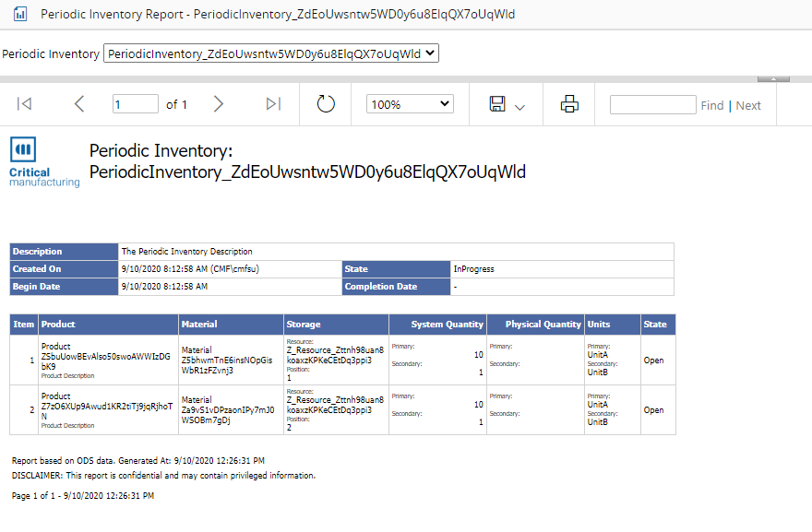This screenshot has width=812, height=532.
Task: Advance to the next report page
Action: click(219, 104)
